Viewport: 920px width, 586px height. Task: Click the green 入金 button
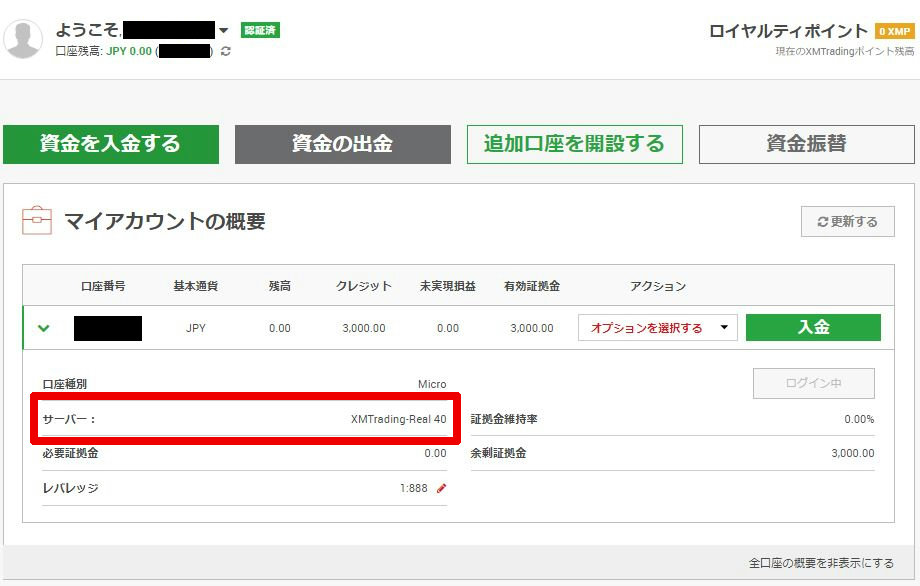813,327
